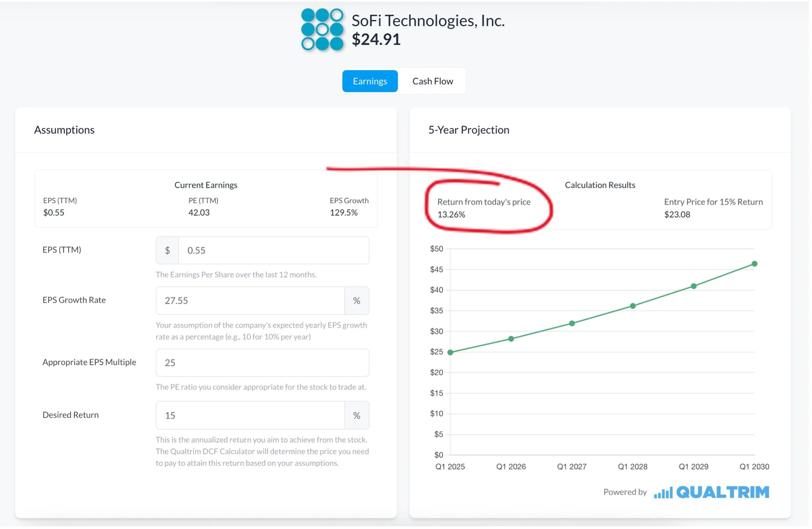This screenshot has height=529, width=812.
Task: Click the Q1 2028 data point on chart
Action: click(x=633, y=306)
